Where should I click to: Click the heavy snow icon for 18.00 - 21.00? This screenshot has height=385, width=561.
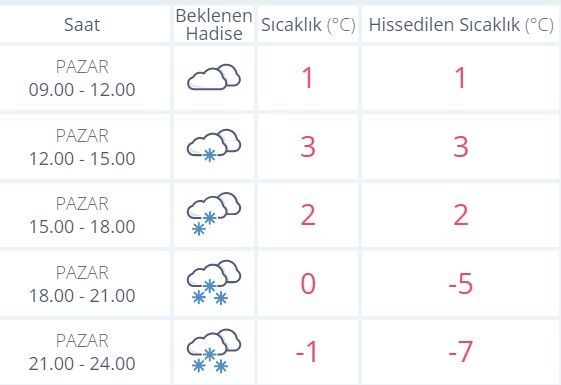pos(214,282)
